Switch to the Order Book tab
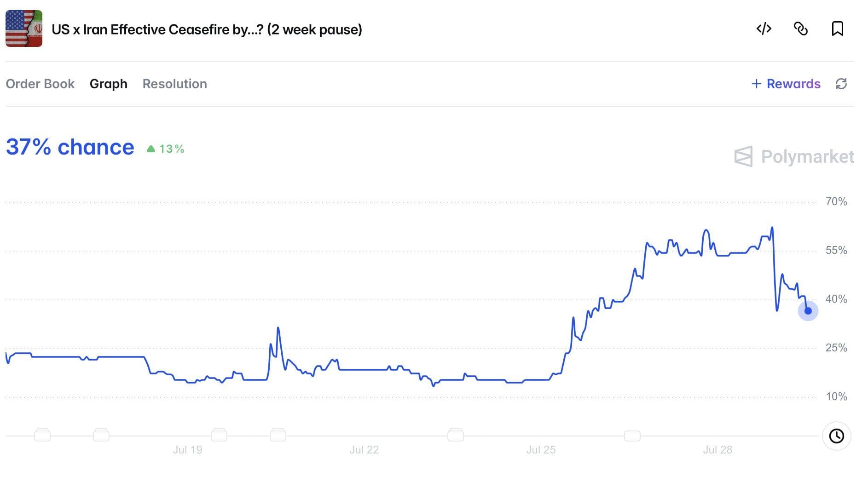Screen dimensions: 868x482 point(40,84)
